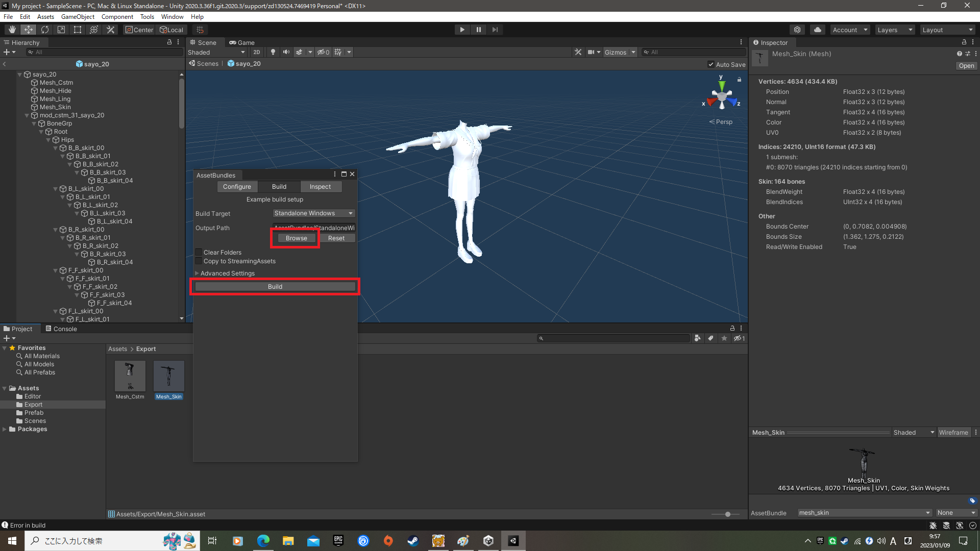Switch to the Game tab

point(242,42)
